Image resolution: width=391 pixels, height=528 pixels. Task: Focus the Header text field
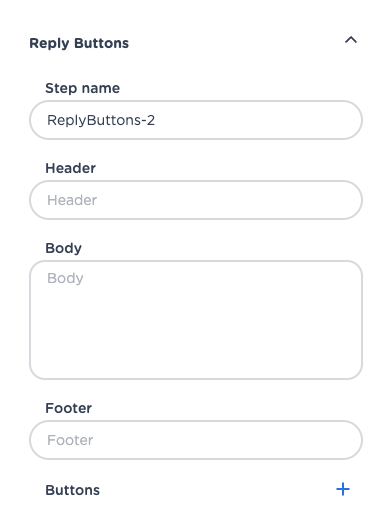point(196,200)
